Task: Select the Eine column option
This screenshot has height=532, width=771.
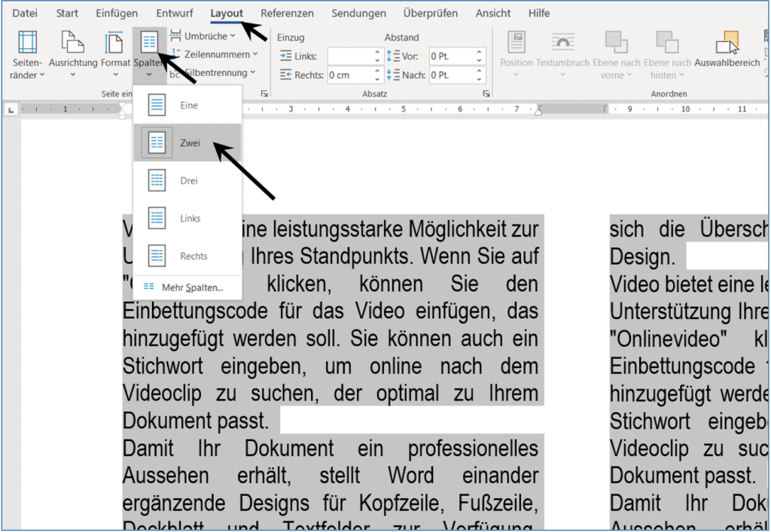Action: [x=187, y=105]
